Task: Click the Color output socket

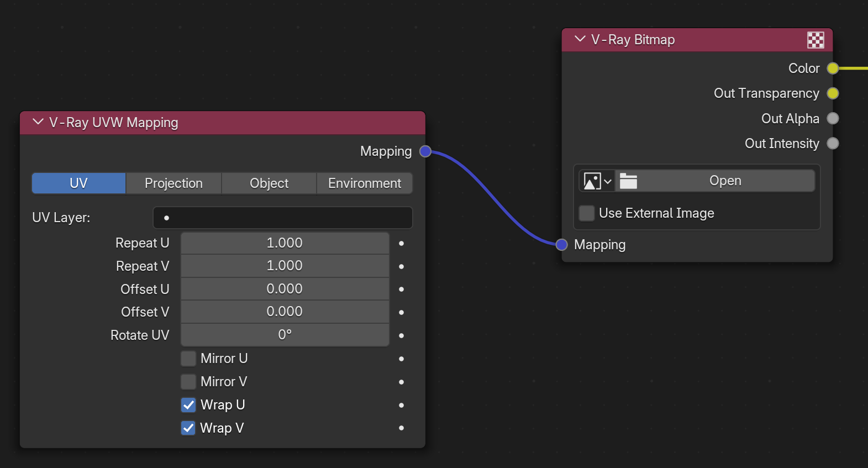Action: 833,69
